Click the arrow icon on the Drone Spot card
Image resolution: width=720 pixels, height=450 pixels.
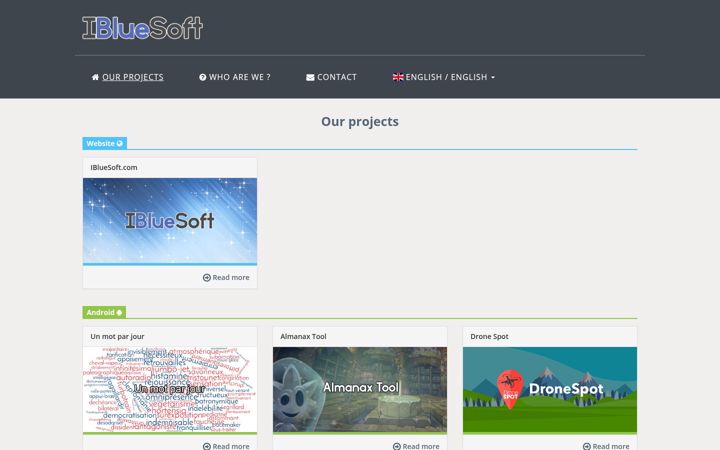click(586, 446)
